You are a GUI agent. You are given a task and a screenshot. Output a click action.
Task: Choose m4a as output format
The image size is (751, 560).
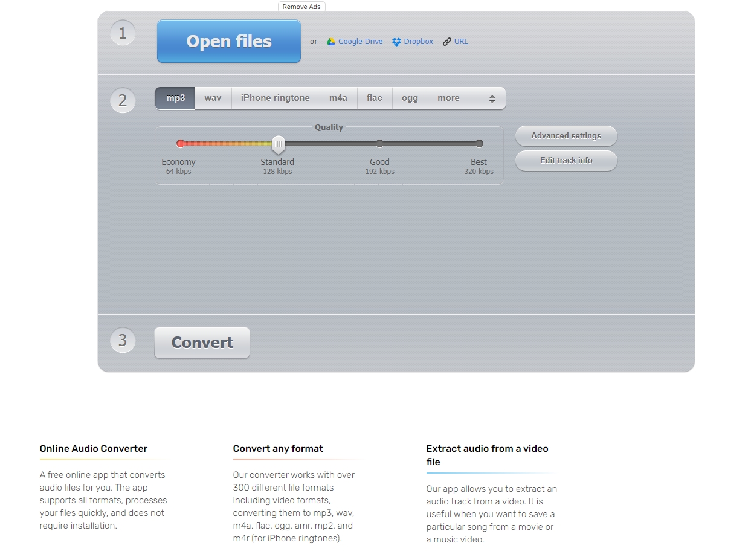[x=338, y=98]
